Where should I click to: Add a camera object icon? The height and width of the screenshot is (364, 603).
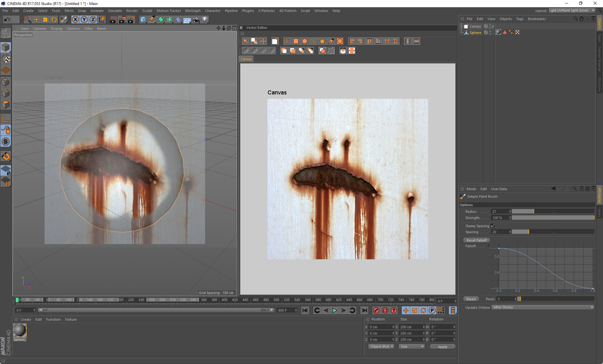(x=196, y=19)
